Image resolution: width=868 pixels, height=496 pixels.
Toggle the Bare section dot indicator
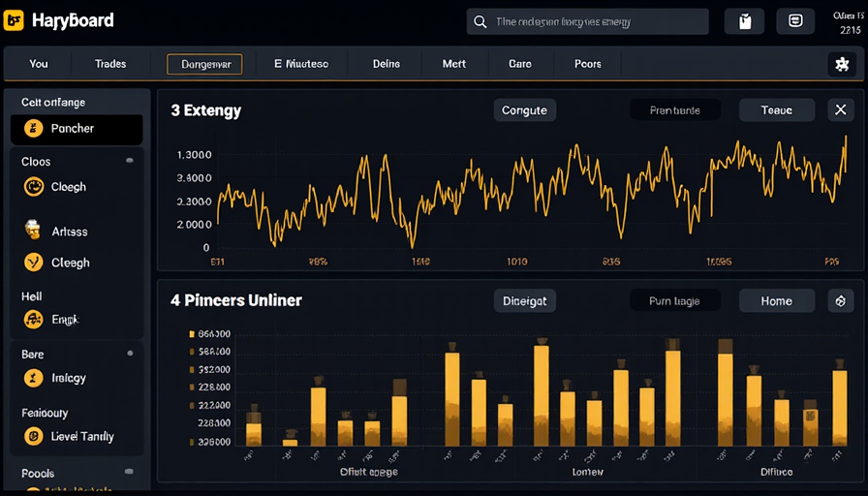pos(130,355)
